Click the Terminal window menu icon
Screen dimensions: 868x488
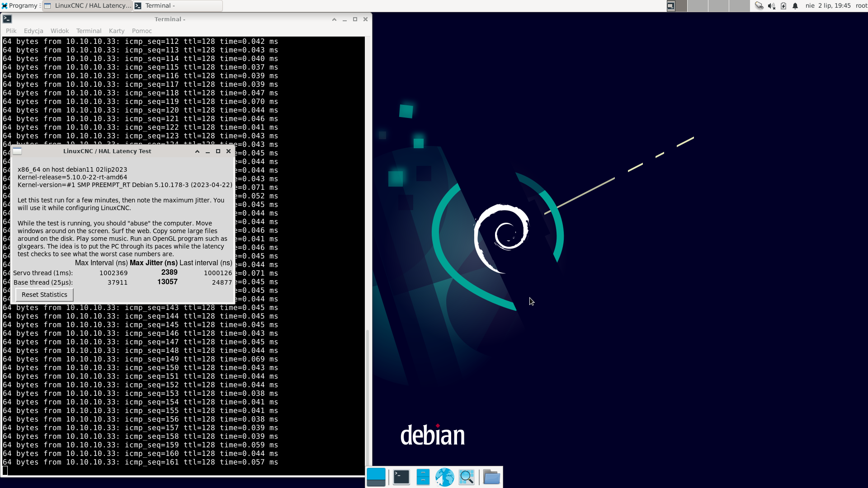click(7, 19)
